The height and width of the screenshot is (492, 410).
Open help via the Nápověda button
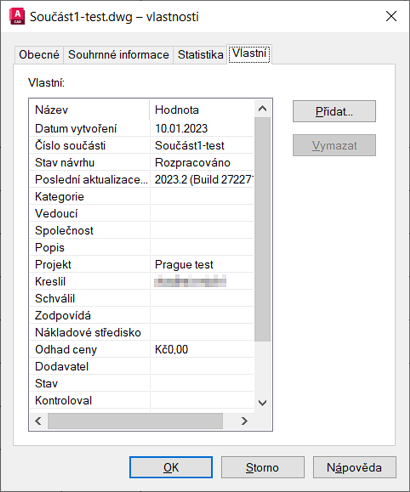pyautogui.click(x=354, y=467)
